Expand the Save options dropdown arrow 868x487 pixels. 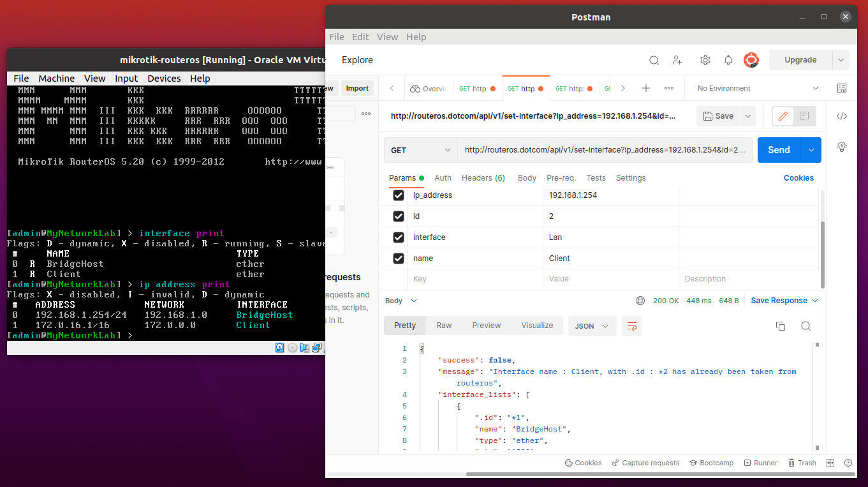[747, 116]
